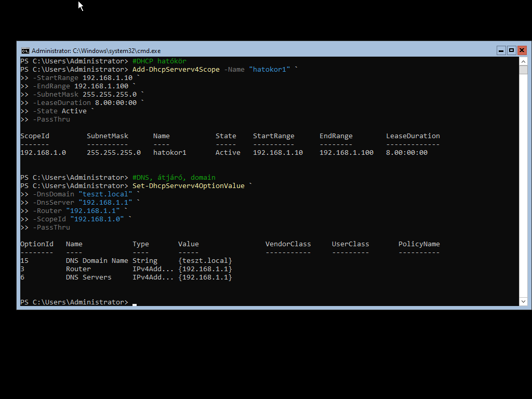532x399 pixels.
Task: Click the PolicyName column header
Action: 419,244
